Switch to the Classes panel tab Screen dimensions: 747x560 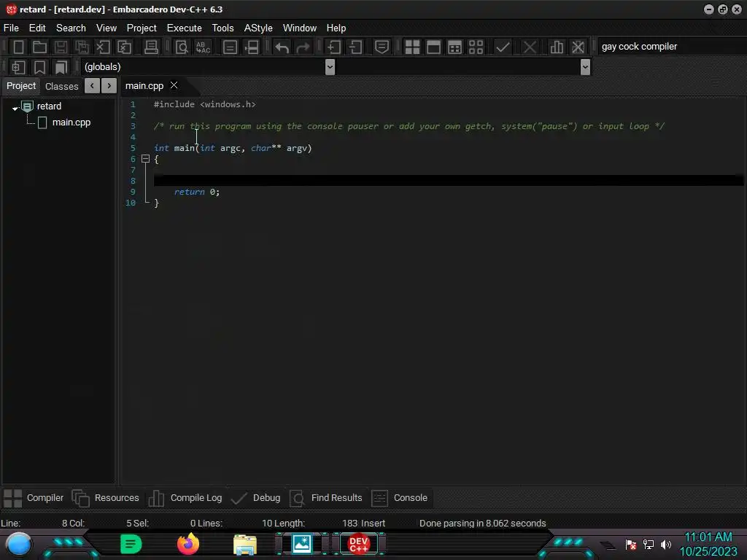tap(61, 86)
